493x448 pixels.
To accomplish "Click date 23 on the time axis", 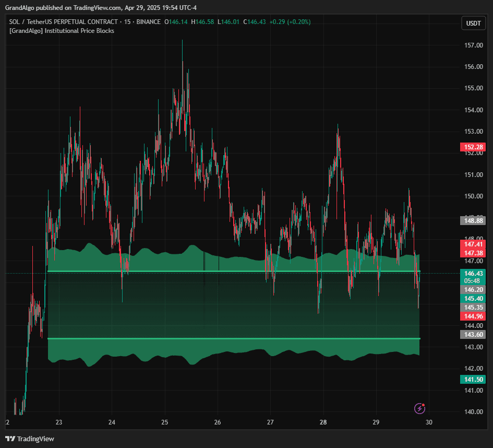I will point(59,422).
